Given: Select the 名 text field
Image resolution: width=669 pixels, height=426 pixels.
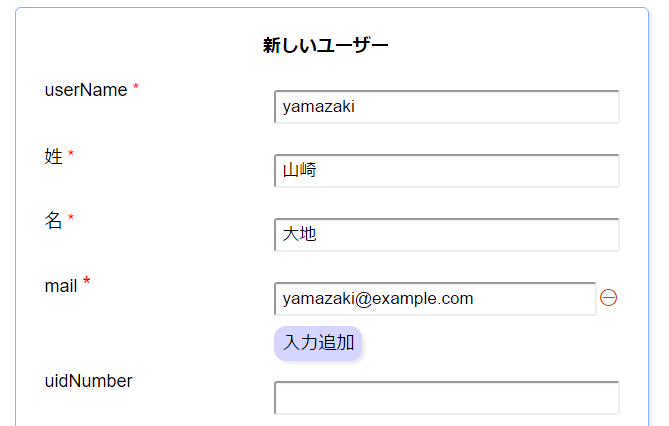Looking at the screenshot, I should tap(446, 235).
